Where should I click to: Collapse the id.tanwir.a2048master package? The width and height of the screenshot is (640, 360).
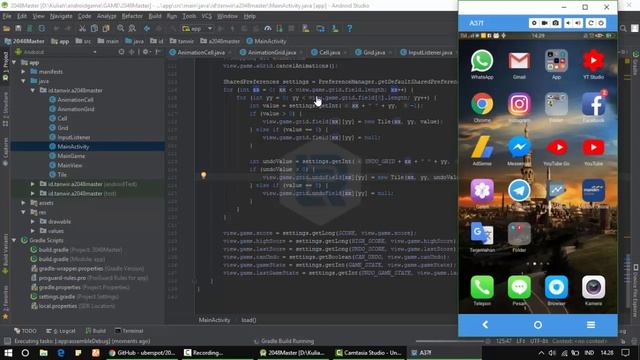coord(33,90)
